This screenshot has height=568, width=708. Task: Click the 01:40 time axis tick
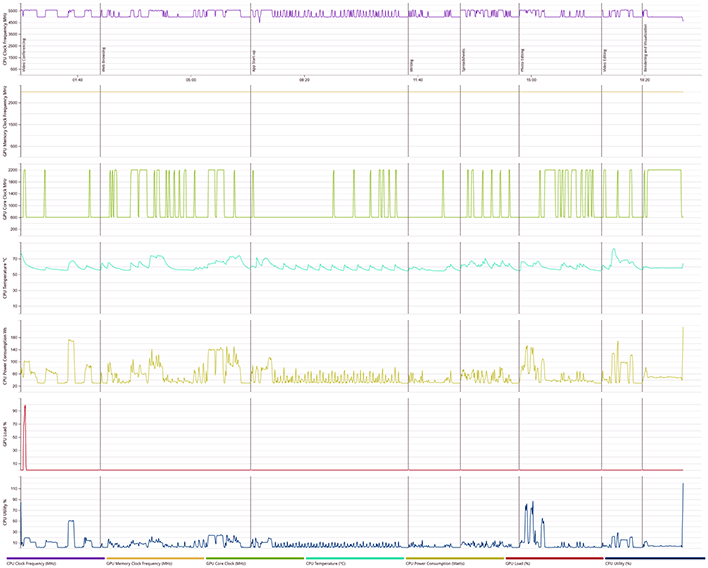point(77,79)
